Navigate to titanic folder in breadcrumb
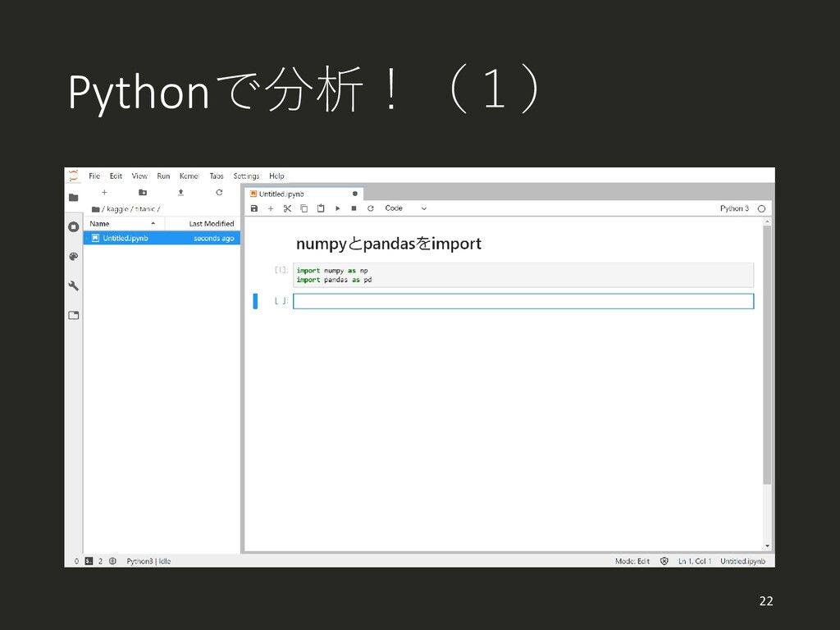840x630 pixels. [x=145, y=209]
